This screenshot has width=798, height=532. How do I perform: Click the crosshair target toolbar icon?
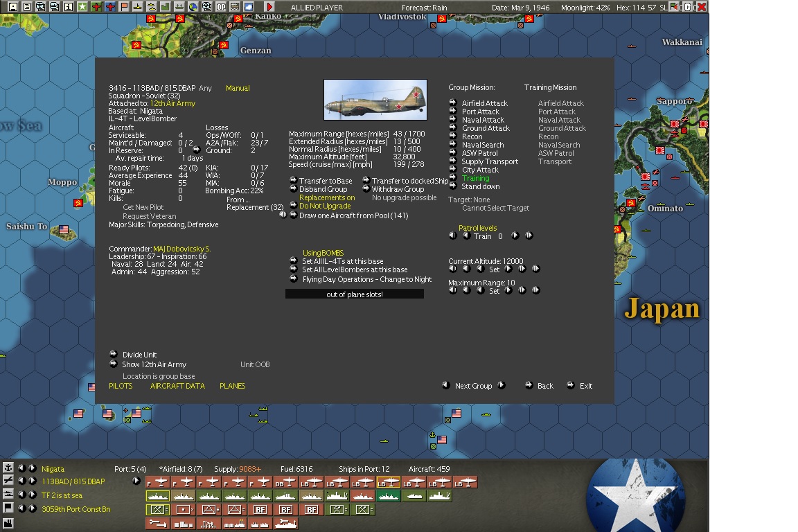(x=206, y=7)
